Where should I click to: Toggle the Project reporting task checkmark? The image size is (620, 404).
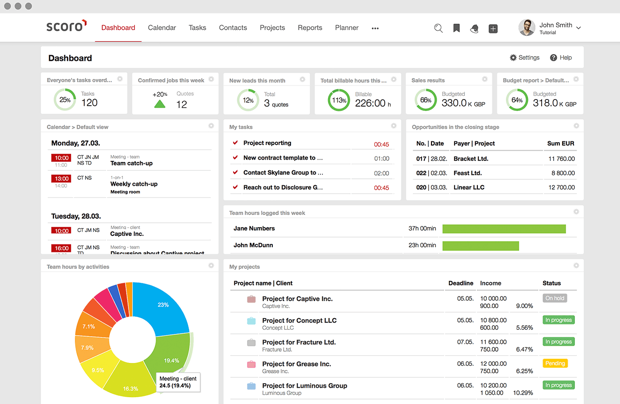[235, 143]
